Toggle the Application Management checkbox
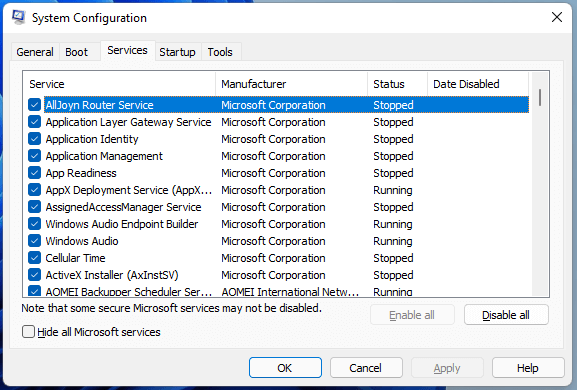The height and width of the screenshot is (390, 577). pos(35,156)
